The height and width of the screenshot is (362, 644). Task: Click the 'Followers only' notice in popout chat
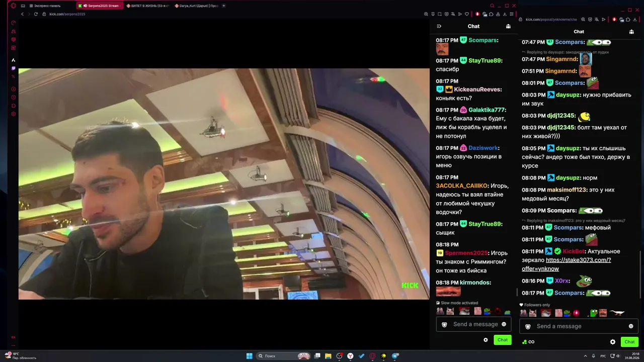[535, 305]
